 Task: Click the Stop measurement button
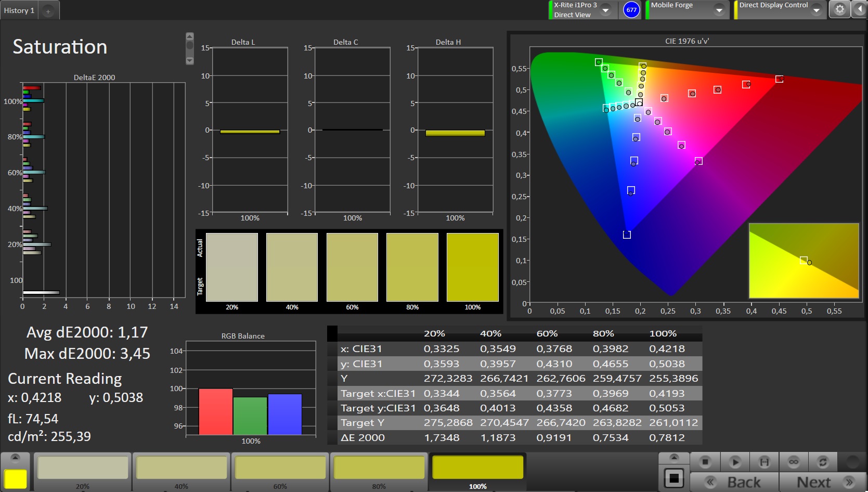[x=705, y=462]
